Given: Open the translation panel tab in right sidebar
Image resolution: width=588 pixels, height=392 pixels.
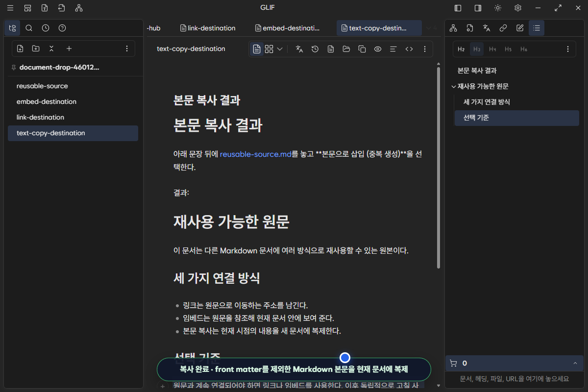Looking at the screenshot, I should 487,28.
